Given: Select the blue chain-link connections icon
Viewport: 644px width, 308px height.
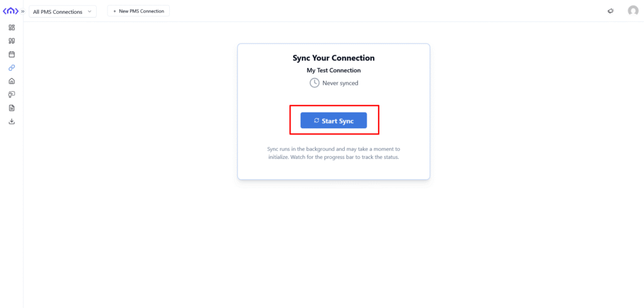Looking at the screenshot, I should 11,68.
